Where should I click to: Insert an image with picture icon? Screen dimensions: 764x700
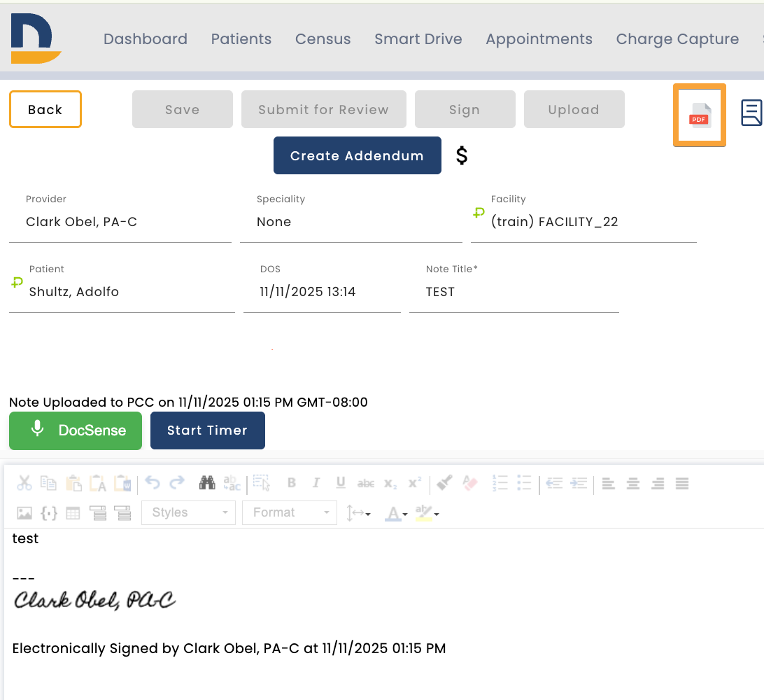pyautogui.click(x=24, y=513)
